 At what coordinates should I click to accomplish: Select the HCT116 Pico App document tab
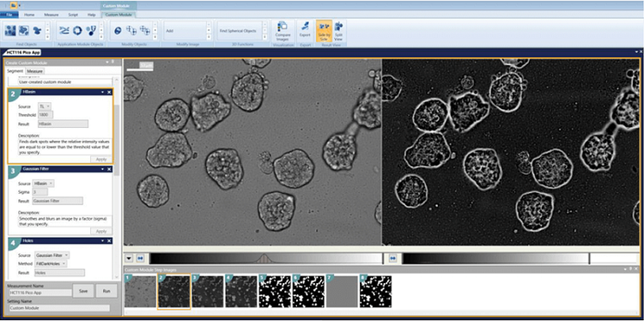click(23, 53)
